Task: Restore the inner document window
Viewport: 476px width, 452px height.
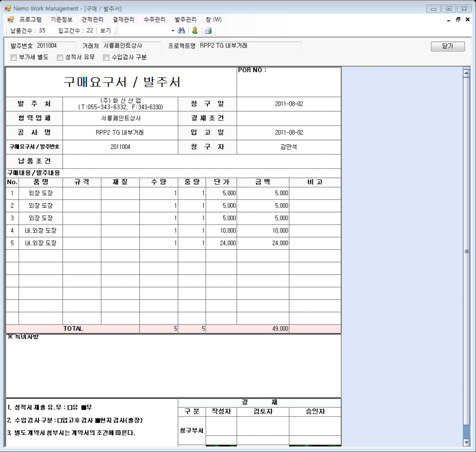Action: [458, 20]
